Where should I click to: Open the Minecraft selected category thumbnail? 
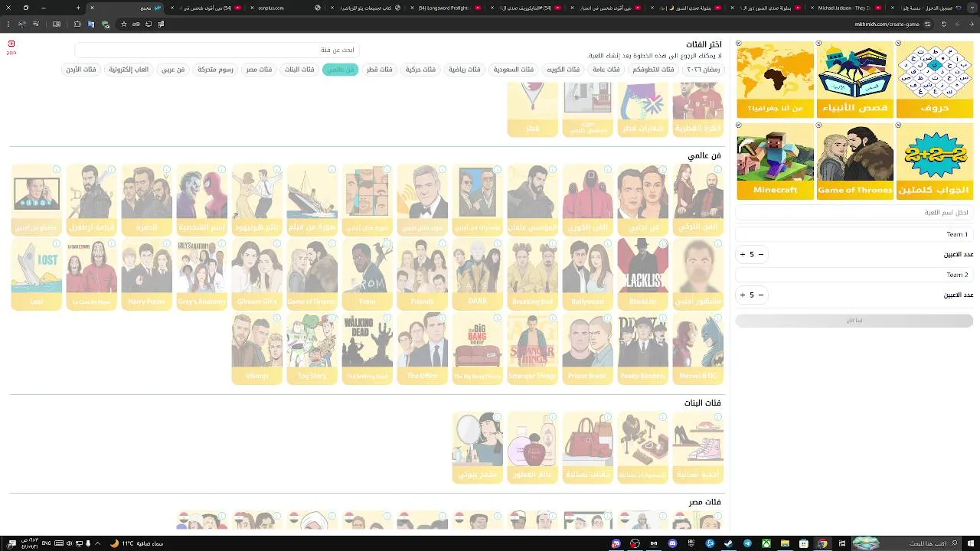pyautogui.click(x=775, y=161)
